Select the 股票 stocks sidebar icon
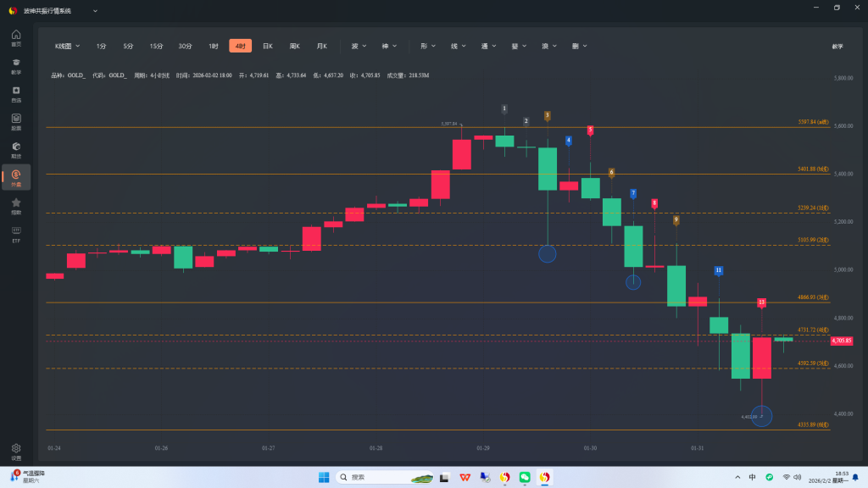868x488 pixels. click(16, 120)
